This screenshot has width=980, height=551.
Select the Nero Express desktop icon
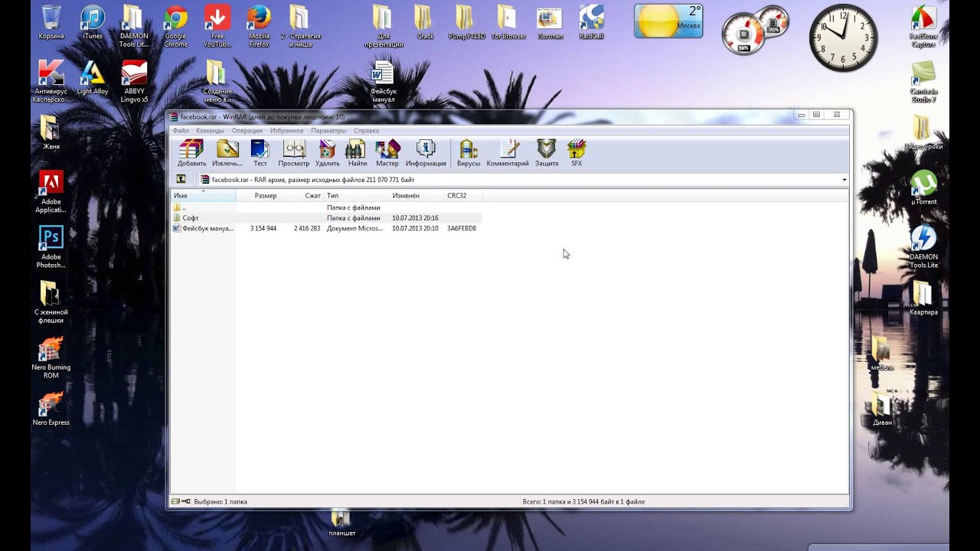(51, 409)
